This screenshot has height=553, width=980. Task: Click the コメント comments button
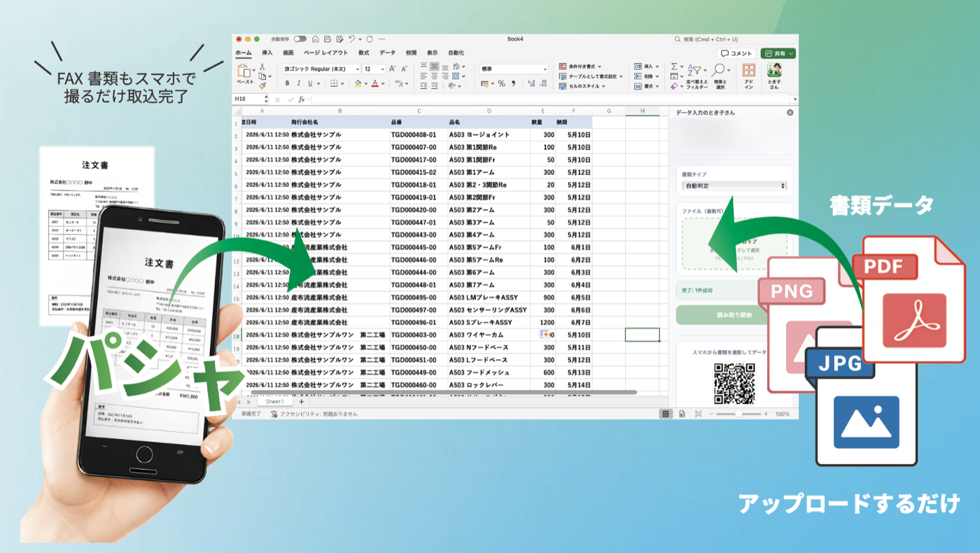737,53
